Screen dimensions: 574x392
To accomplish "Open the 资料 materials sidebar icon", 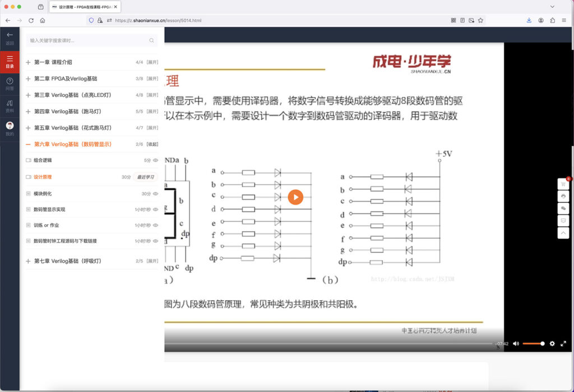I will 10,106.
